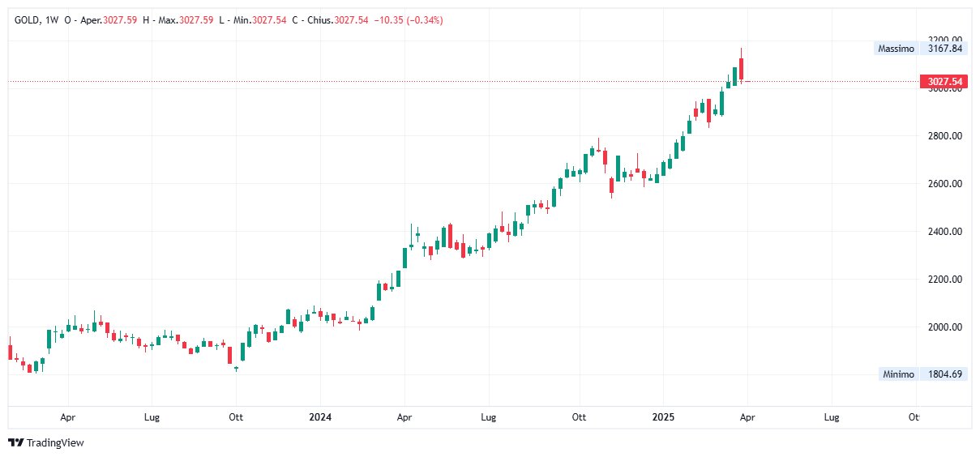Image resolution: width=980 pixels, height=457 pixels.
Task: Click the red current price tag 3027.54
Action: 944,82
